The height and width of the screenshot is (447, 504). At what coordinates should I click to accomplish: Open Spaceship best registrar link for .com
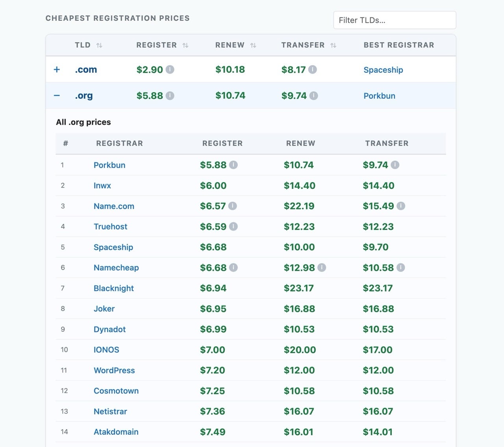(383, 70)
